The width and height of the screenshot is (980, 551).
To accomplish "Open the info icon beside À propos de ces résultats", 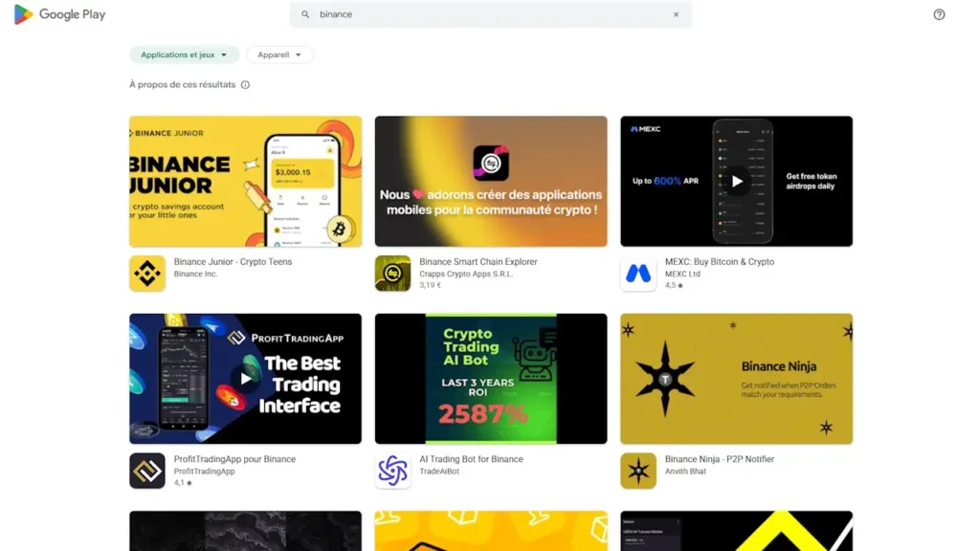I will [245, 85].
